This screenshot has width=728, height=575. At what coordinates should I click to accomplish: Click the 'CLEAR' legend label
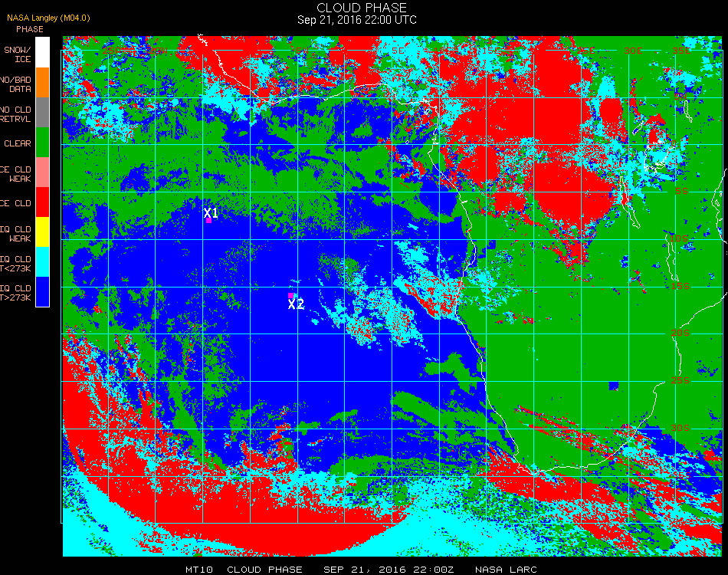[x=18, y=143]
